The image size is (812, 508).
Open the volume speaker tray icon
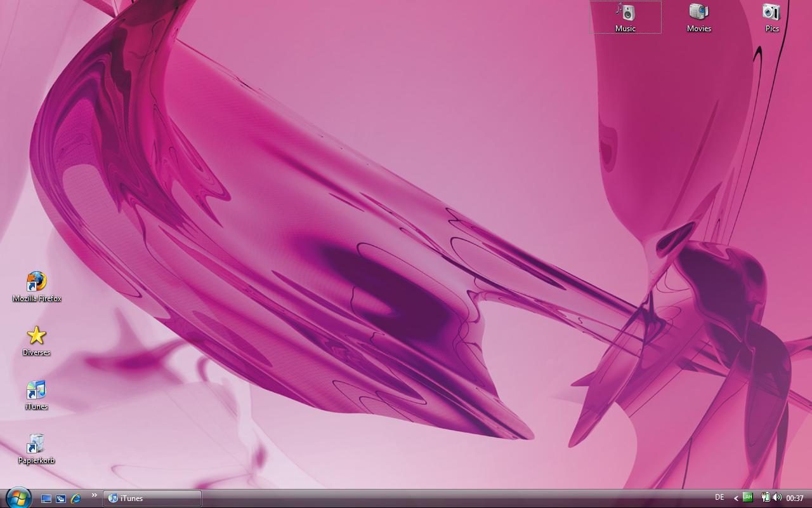[777, 498]
